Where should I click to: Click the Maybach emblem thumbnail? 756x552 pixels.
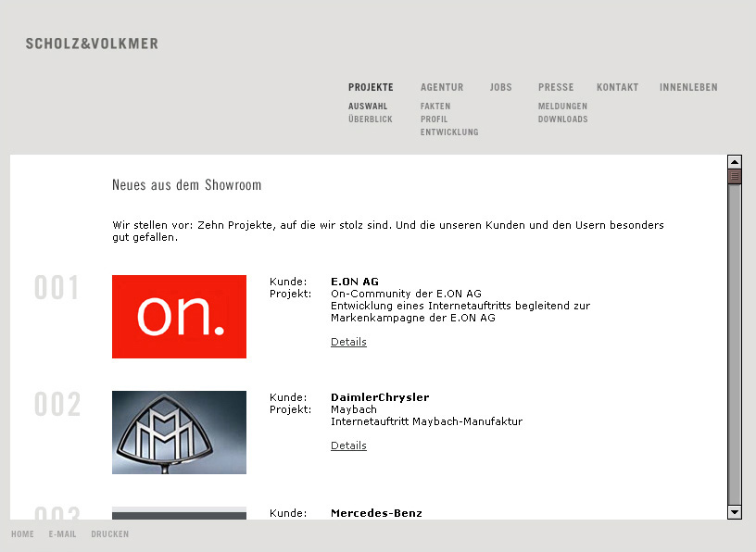pyautogui.click(x=179, y=433)
